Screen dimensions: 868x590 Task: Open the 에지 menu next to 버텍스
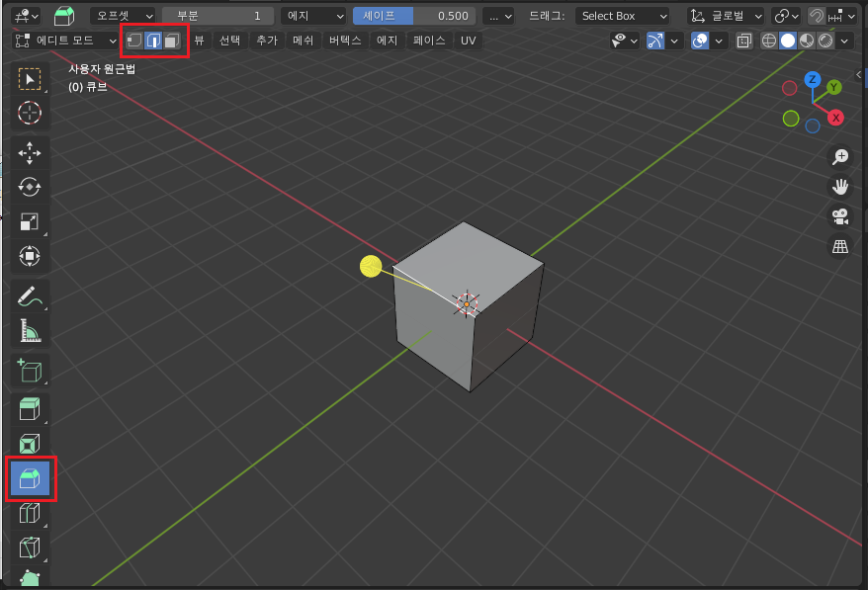tap(387, 41)
